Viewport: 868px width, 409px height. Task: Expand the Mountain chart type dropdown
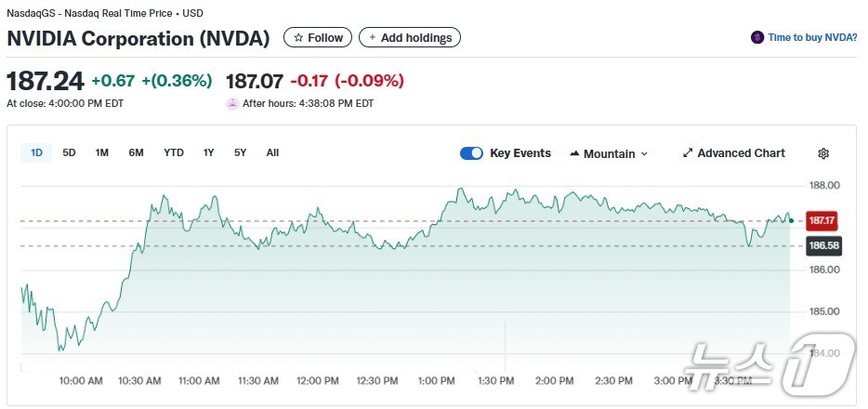tap(609, 153)
